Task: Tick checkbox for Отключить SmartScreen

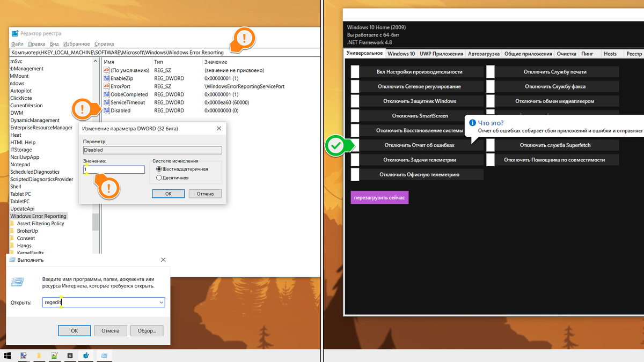Action: click(x=355, y=116)
